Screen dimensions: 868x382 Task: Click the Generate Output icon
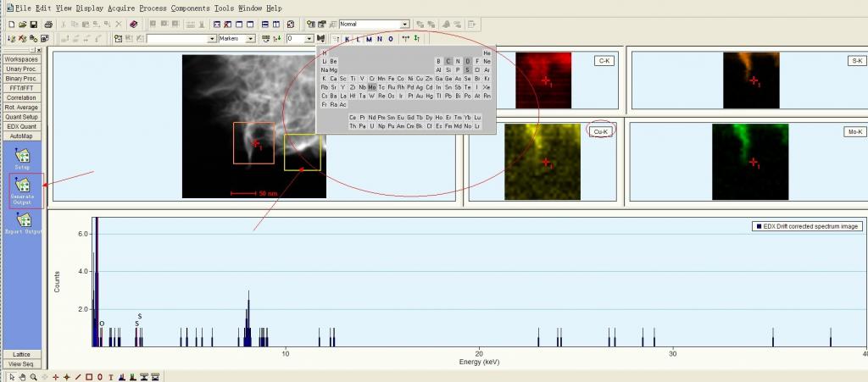click(x=23, y=185)
